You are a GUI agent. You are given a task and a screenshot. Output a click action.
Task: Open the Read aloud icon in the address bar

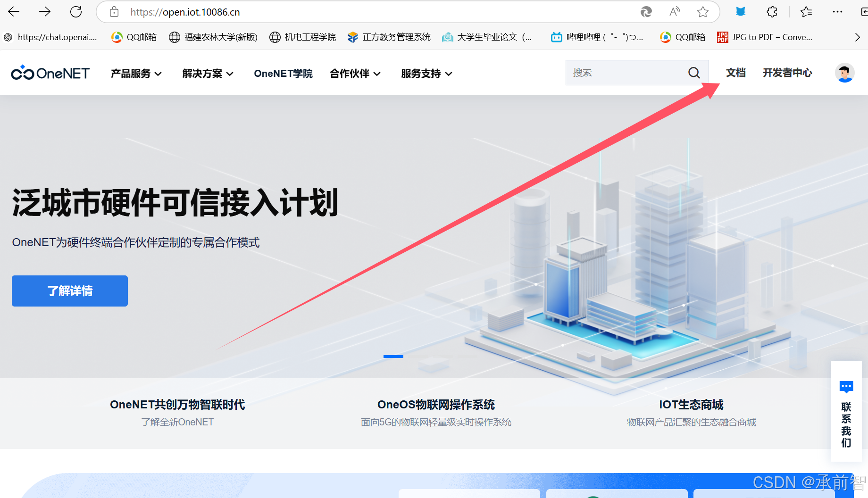pos(675,12)
